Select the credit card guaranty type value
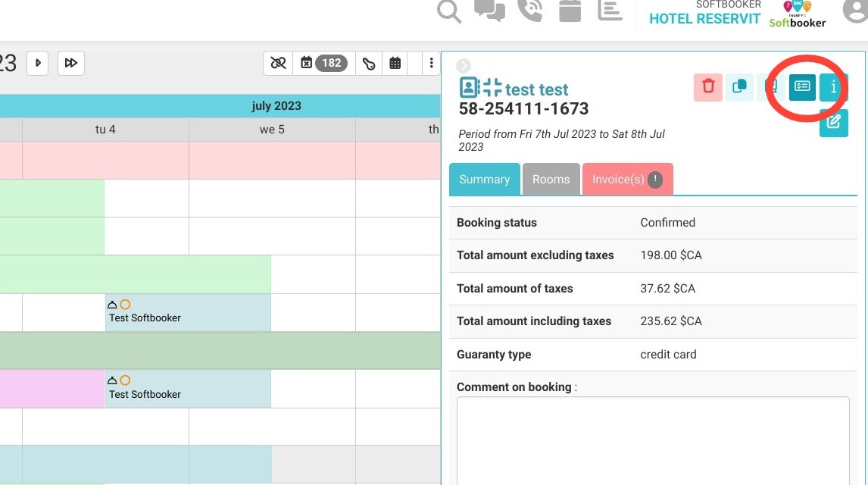This screenshot has width=868, height=485. pos(668,355)
